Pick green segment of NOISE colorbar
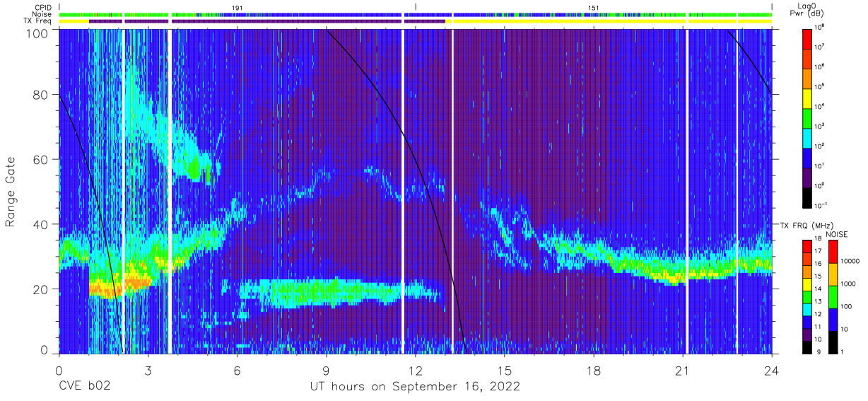The height and width of the screenshot is (401, 868). (x=832, y=296)
